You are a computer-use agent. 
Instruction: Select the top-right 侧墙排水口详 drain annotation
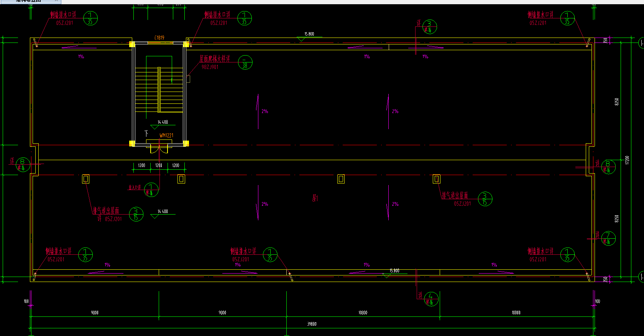(x=540, y=15)
